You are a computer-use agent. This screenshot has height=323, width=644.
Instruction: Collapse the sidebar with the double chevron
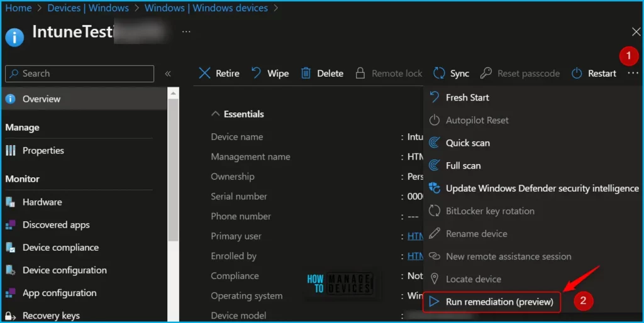[167, 74]
